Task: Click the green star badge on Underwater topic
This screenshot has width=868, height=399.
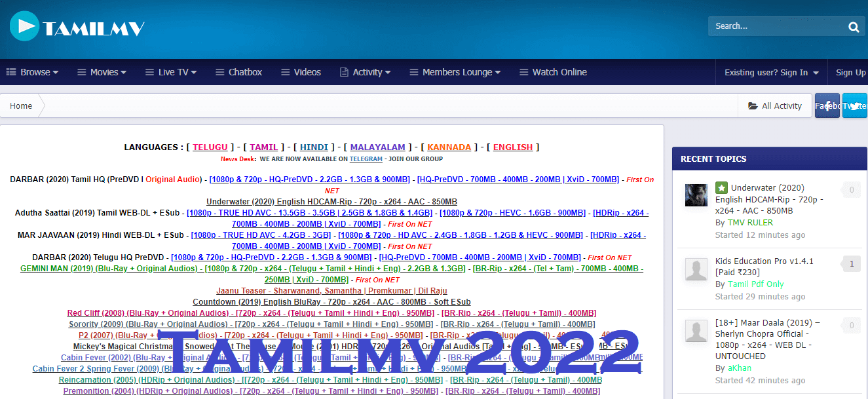Action: (721, 187)
